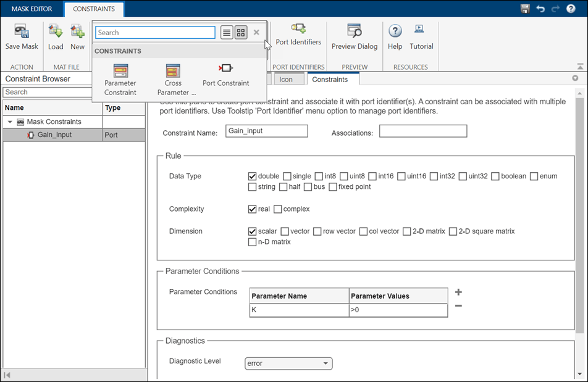Toggle the real complexity checkbox
The height and width of the screenshot is (382, 588).
pos(252,209)
